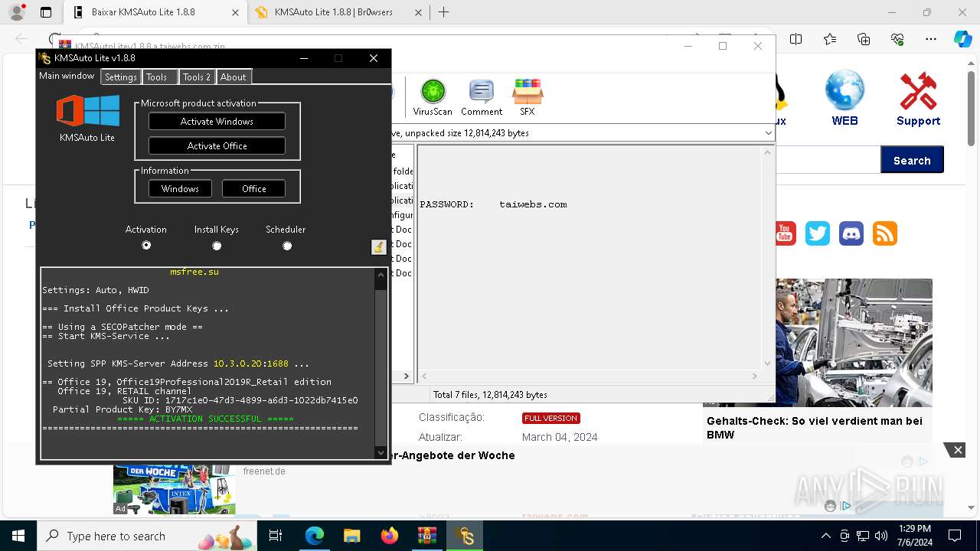Open WinRAR from the taskbar
980x551 pixels.
point(426,536)
